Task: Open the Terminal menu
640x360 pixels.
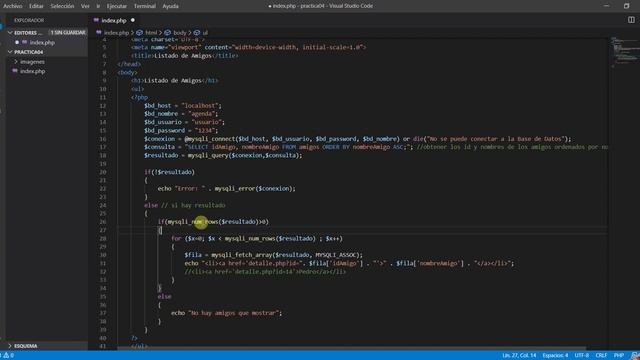Action: click(144, 6)
